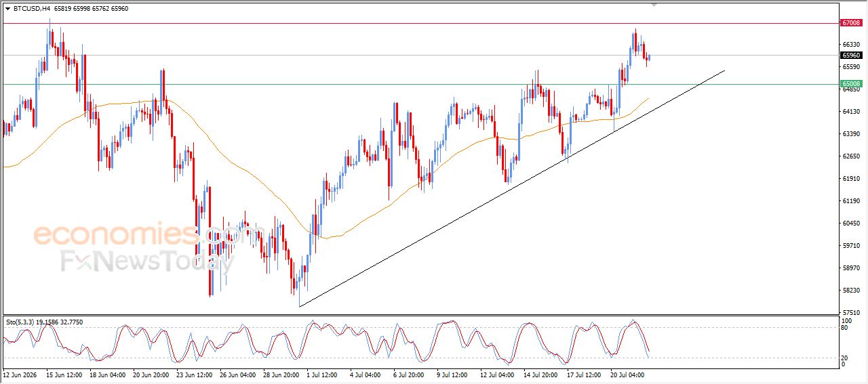Click the grey chart shift marker triangle
This screenshot has width=868, height=384.
point(654,5)
